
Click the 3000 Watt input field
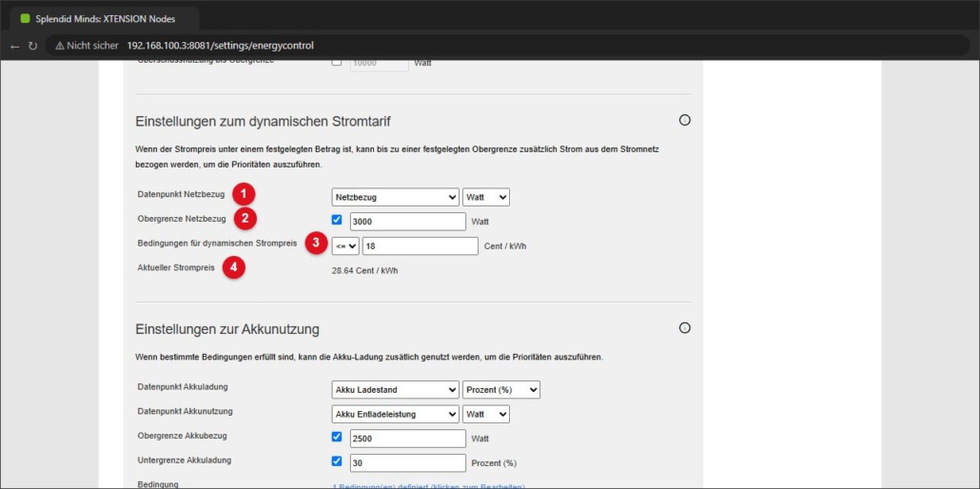[408, 222]
